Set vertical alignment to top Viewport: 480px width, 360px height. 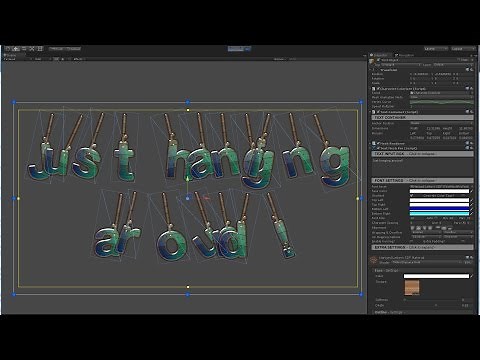(x=438, y=228)
